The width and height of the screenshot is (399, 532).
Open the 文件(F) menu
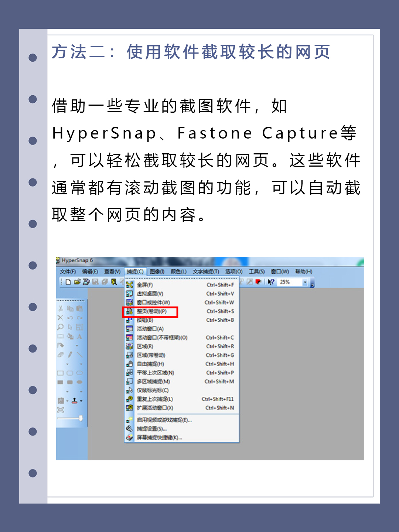click(x=68, y=272)
